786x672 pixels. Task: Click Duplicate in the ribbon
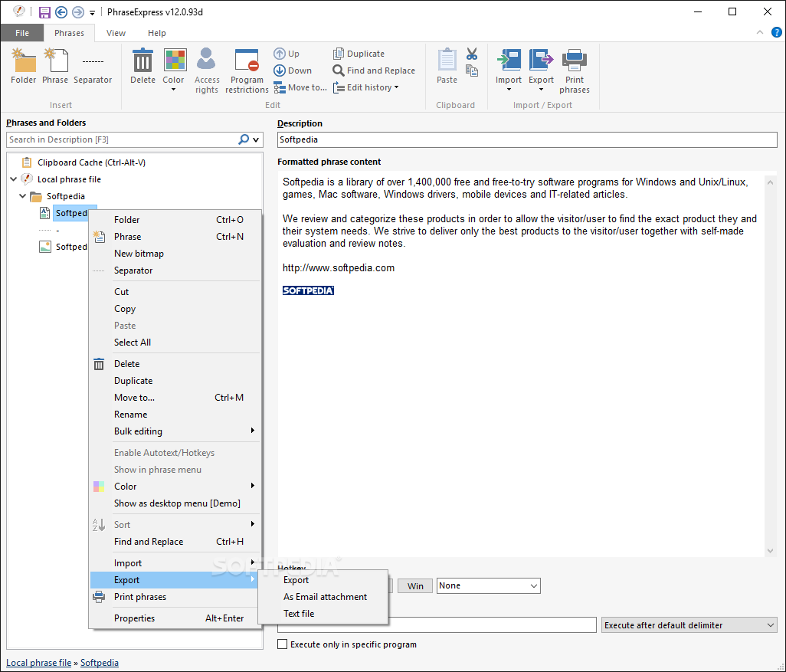click(x=359, y=54)
